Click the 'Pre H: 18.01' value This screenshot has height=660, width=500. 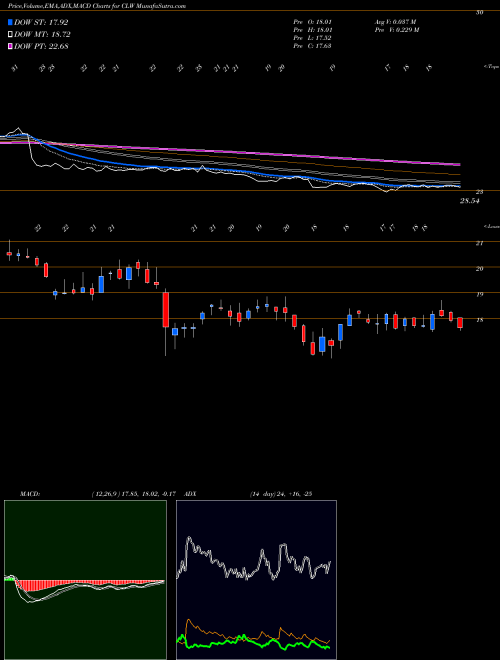pos(312,30)
